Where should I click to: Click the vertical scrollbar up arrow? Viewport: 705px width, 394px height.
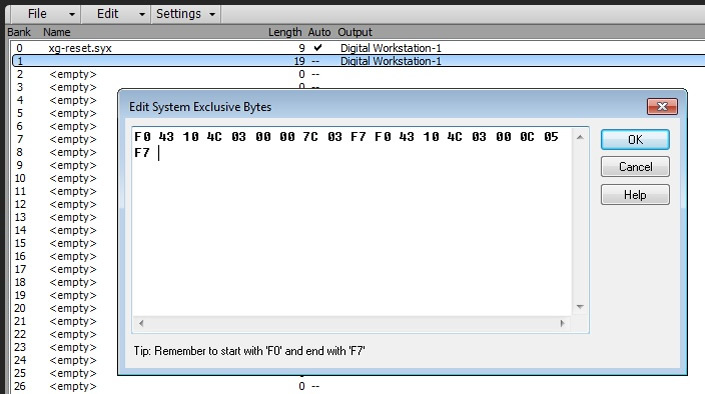(x=580, y=137)
